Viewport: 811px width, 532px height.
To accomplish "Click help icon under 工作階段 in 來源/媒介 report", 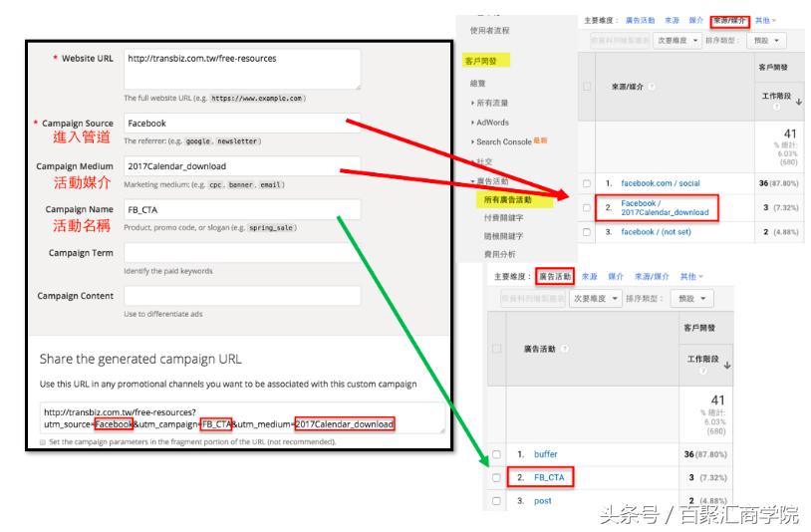I will point(776,107).
